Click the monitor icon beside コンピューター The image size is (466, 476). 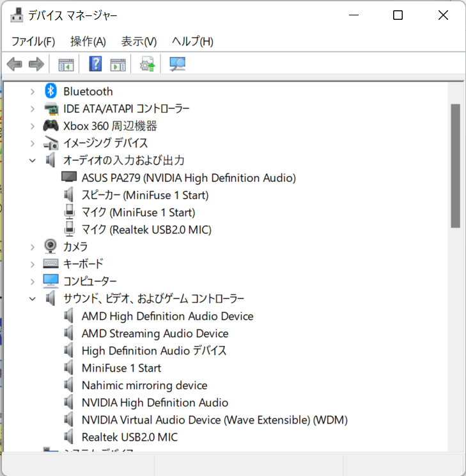(50, 281)
